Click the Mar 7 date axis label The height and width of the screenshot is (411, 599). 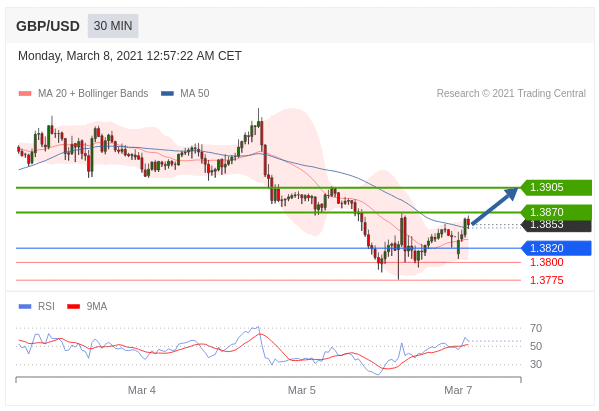(x=458, y=390)
